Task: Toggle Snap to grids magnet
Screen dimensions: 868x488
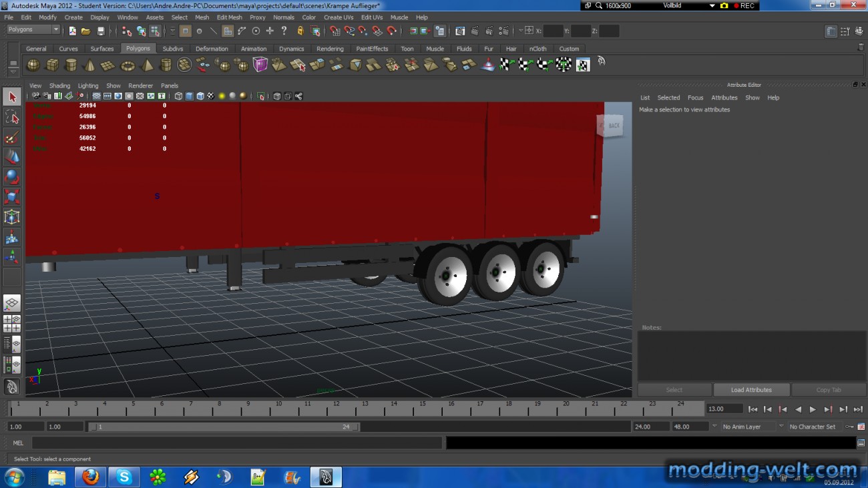Action: pyautogui.click(x=335, y=31)
